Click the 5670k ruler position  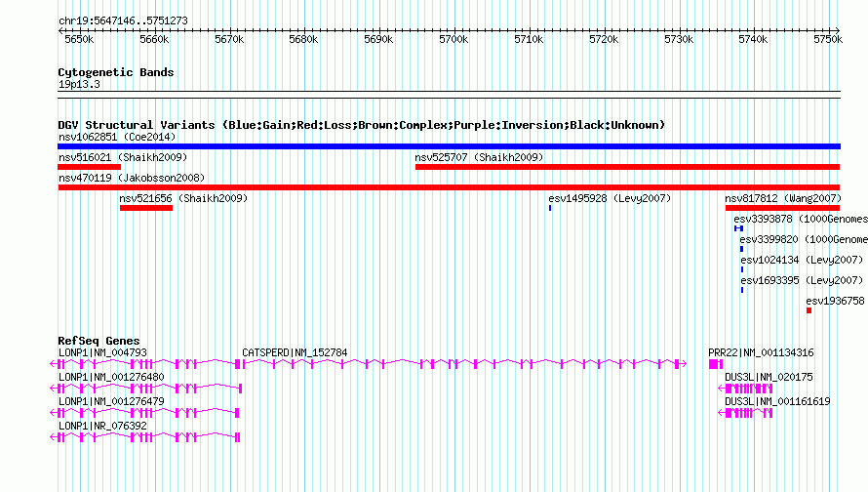(229, 39)
